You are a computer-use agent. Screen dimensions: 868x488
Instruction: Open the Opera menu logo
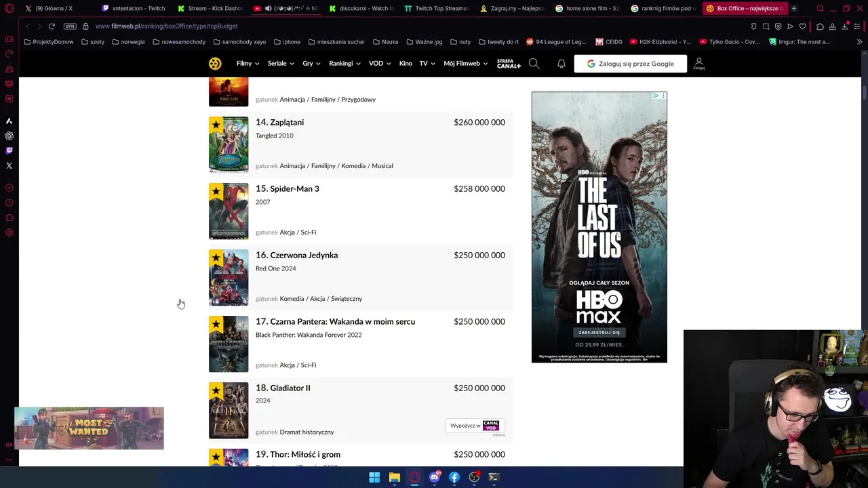9,9
